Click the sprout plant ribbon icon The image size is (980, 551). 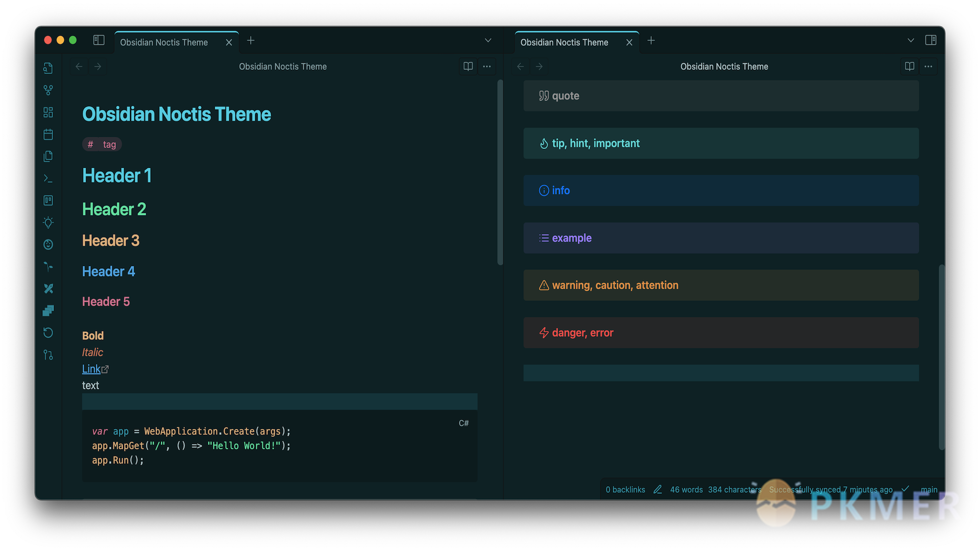pos(48,267)
